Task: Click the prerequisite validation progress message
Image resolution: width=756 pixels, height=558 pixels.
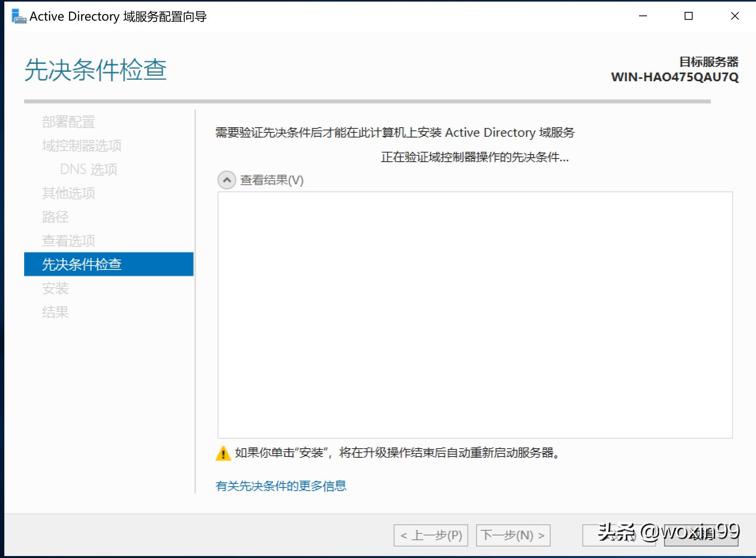Action: coord(475,157)
